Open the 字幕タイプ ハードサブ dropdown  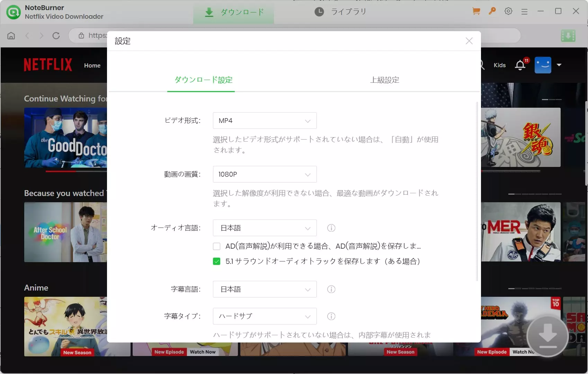[x=265, y=316]
